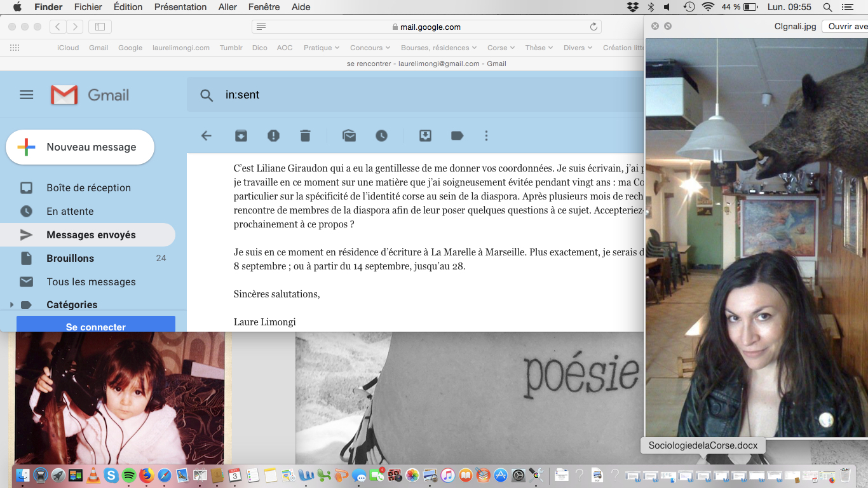
Task: Open the Bourses, résidences bookmark dropdown
Action: (x=438, y=48)
